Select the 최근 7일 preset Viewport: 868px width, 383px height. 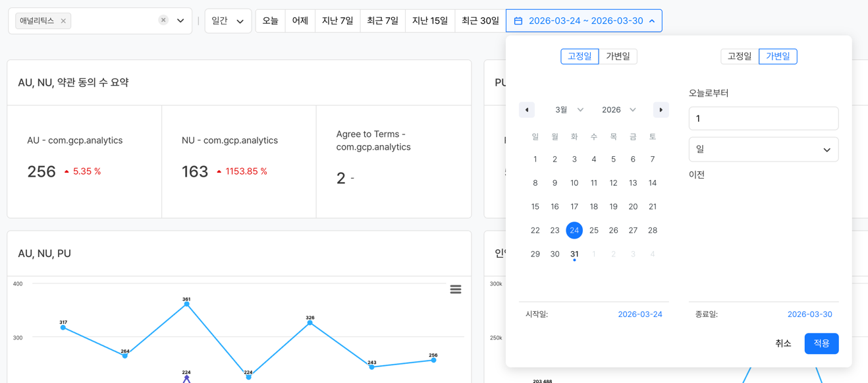383,21
